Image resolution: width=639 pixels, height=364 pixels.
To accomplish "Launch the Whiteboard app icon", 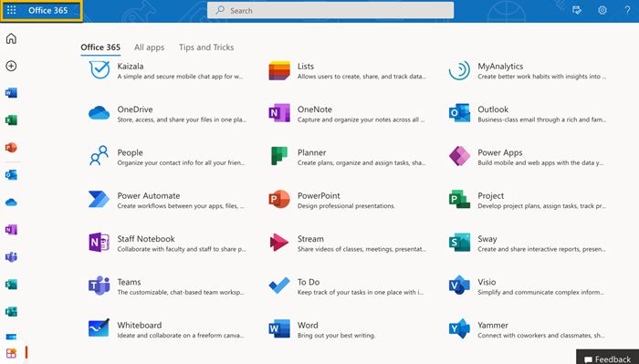I will coord(99,328).
